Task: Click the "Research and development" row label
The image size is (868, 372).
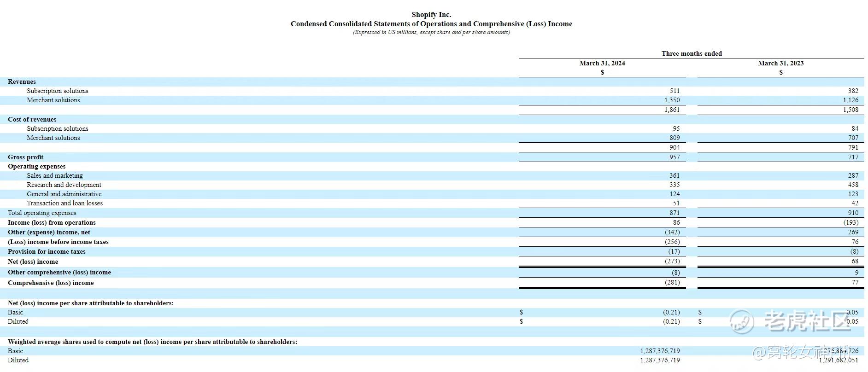Action: point(64,185)
